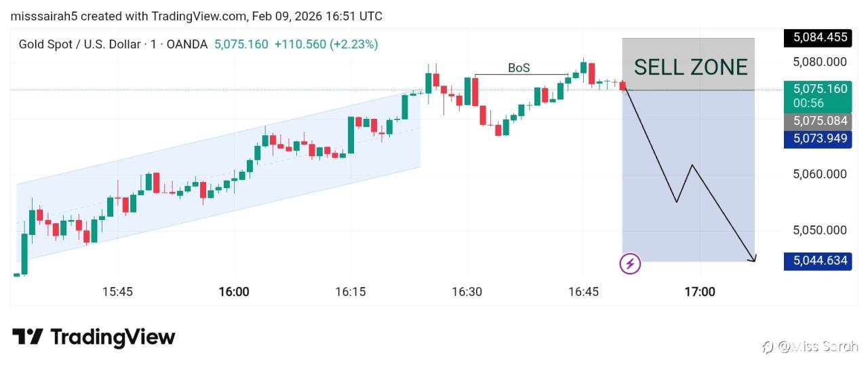The height and width of the screenshot is (368, 868).
Task: Click the TradingView logo icon
Action: (x=27, y=337)
